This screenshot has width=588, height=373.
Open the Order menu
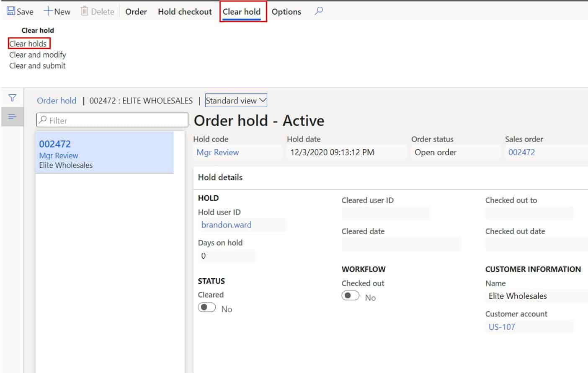[135, 11]
